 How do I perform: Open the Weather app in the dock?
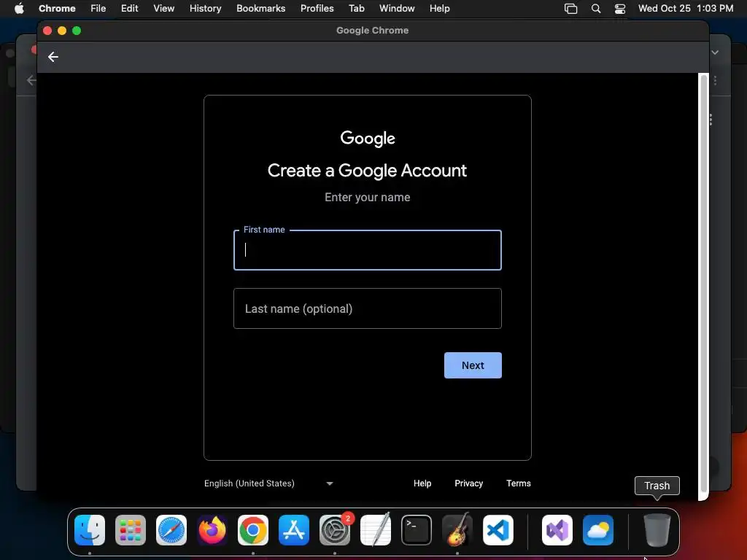(x=598, y=530)
